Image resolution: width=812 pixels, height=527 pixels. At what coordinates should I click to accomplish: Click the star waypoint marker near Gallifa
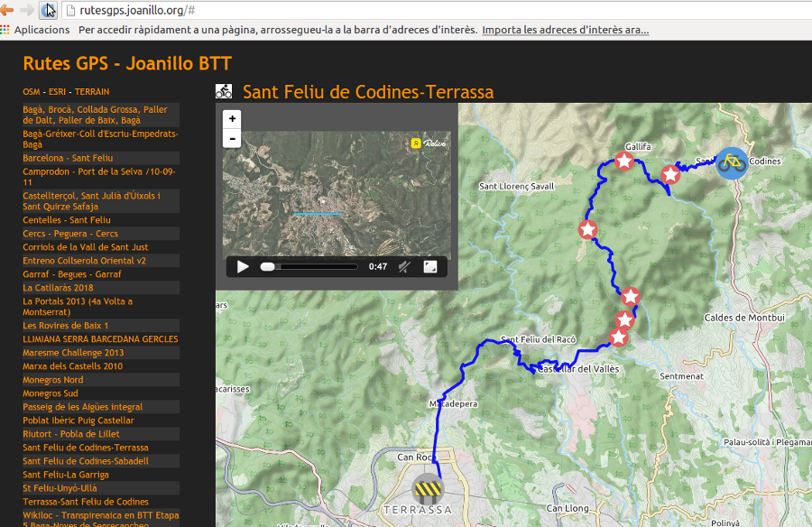point(624,162)
